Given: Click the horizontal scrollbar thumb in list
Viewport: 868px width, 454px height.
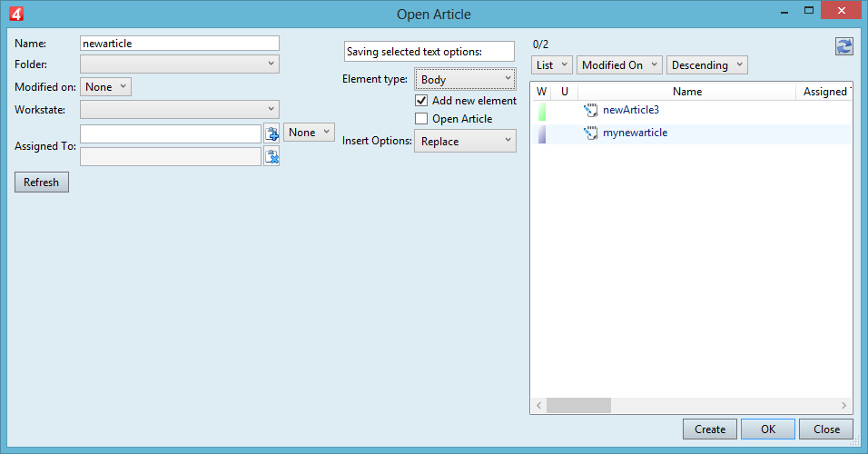Looking at the screenshot, I should (578, 405).
